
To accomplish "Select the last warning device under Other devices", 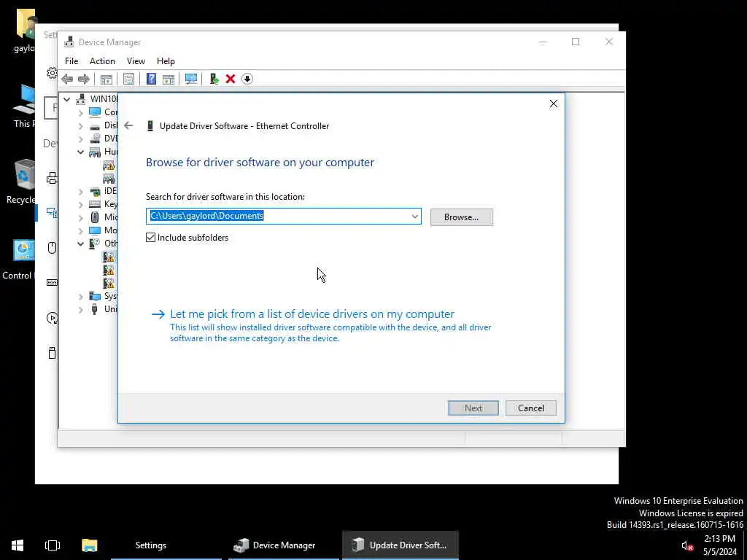I will 109,284.
